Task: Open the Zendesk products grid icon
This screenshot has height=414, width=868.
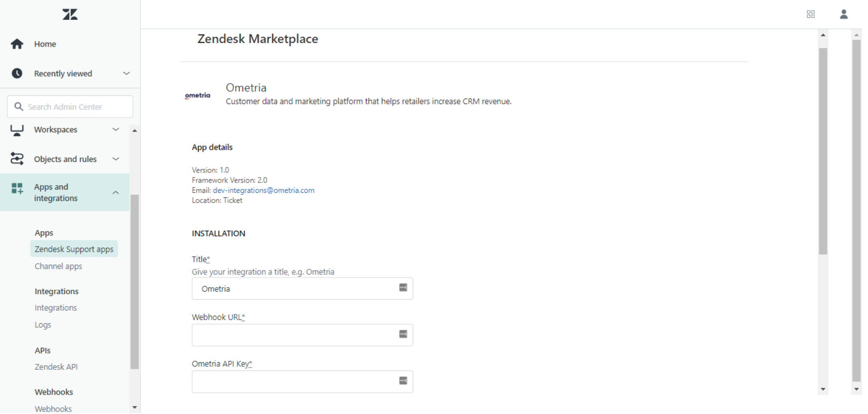Action: click(811, 14)
